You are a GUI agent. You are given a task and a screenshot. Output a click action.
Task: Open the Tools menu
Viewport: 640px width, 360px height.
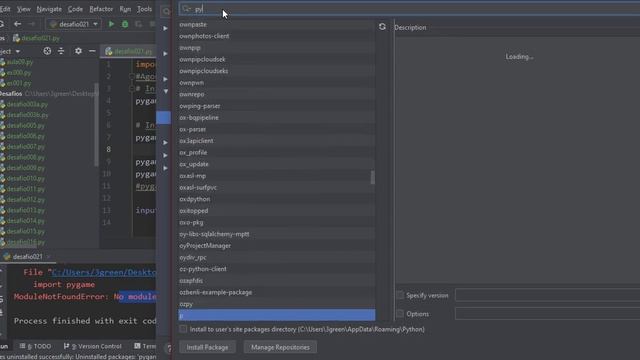(144, 9)
